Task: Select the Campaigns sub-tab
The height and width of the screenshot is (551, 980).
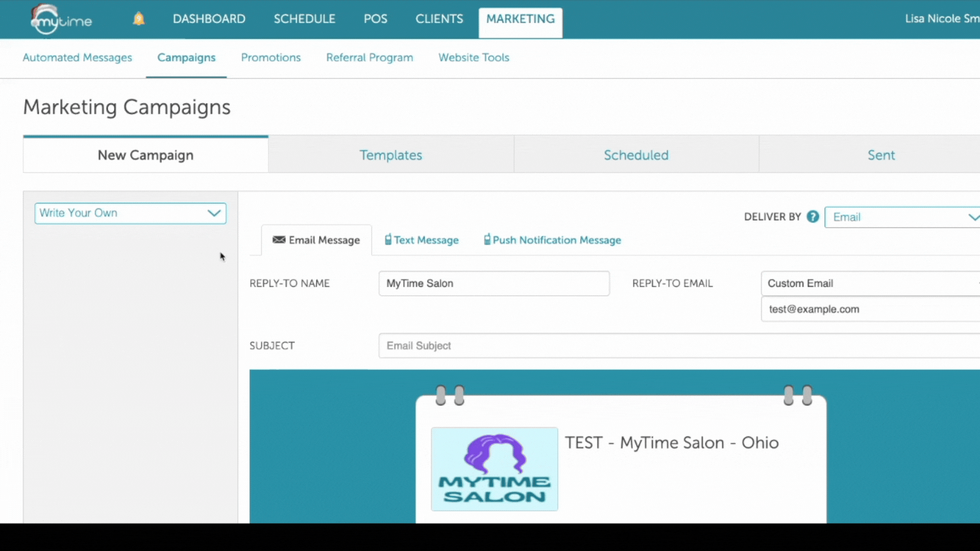Action: pyautogui.click(x=186, y=58)
